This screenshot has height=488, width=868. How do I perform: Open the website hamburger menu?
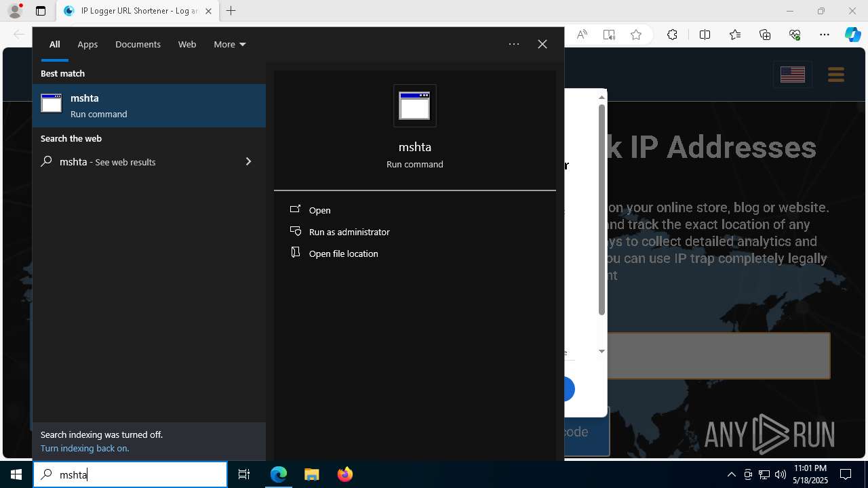click(x=835, y=75)
